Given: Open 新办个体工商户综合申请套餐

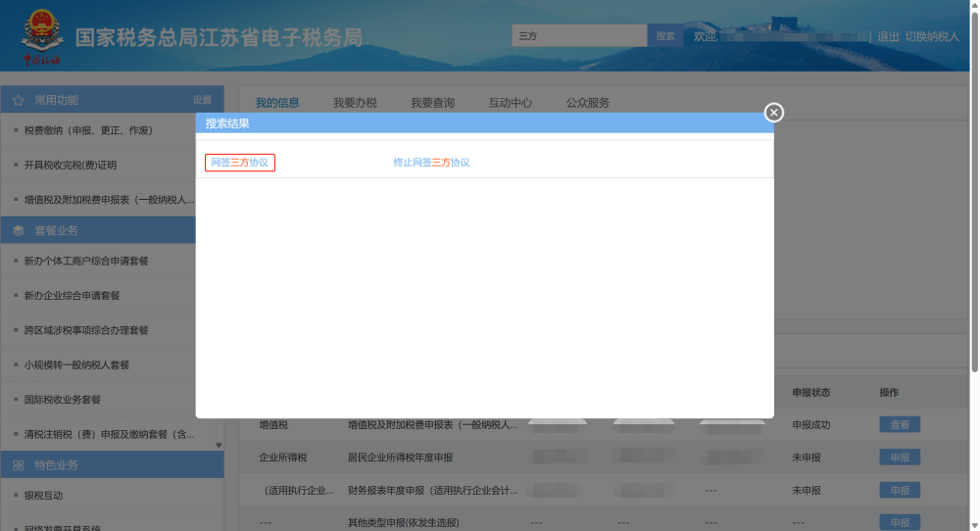Looking at the screenshot, I should (86, 262).
